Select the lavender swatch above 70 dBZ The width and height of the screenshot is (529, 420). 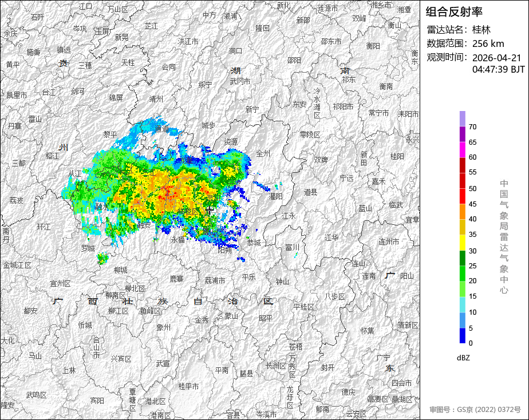pyautogui.click(x=462, y=118)
